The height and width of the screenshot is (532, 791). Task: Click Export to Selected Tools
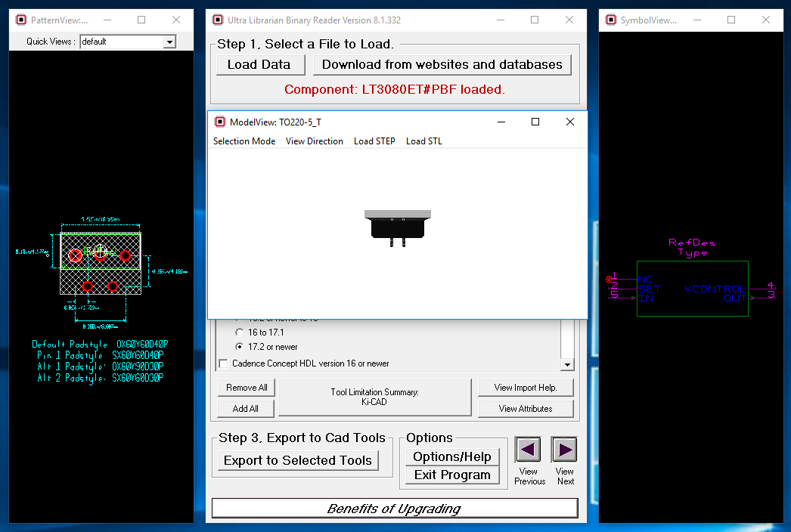(x=298, y=460)
